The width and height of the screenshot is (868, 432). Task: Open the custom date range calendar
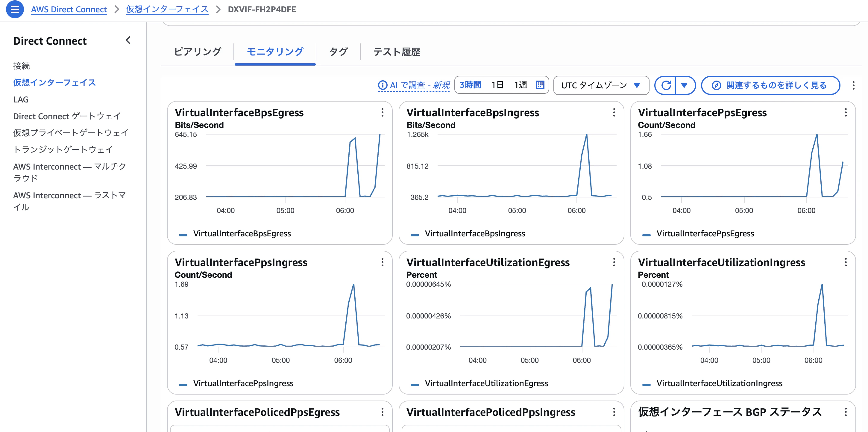(x=540, y=85)
